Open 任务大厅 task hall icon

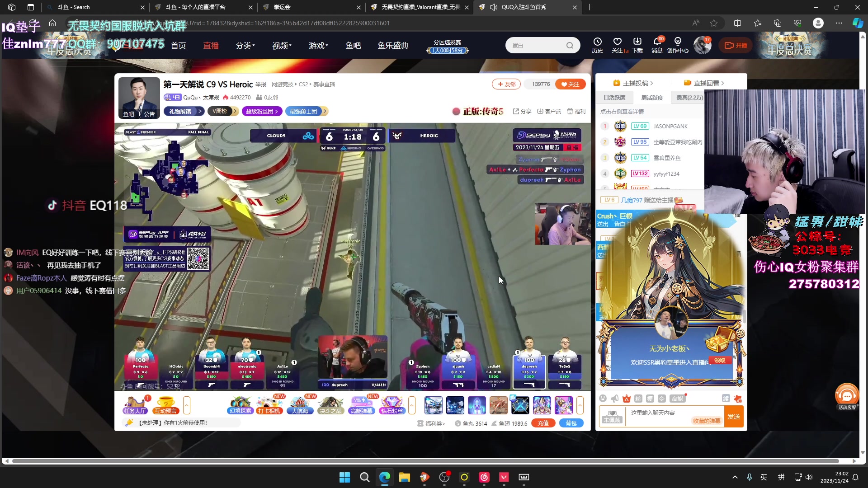click(x=135, y=405)
